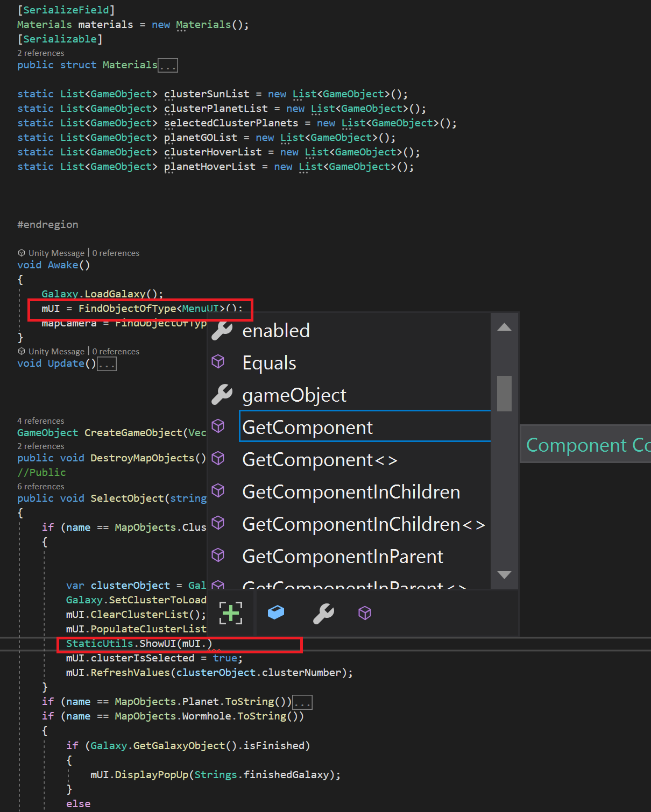Open "4 references" above CreateGameObject
The height and width of the screenshot is (812, 651).
41,421
